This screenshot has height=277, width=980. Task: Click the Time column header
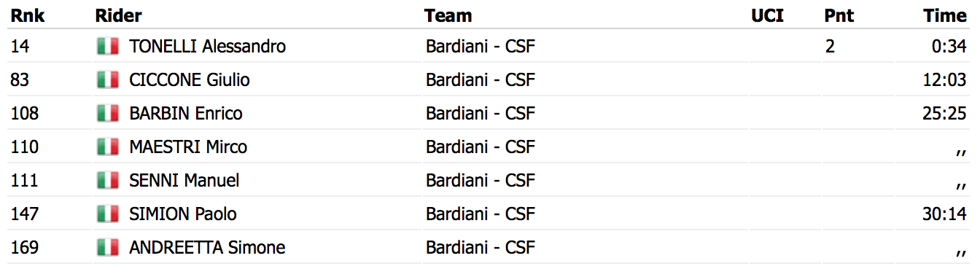(945, 15)
